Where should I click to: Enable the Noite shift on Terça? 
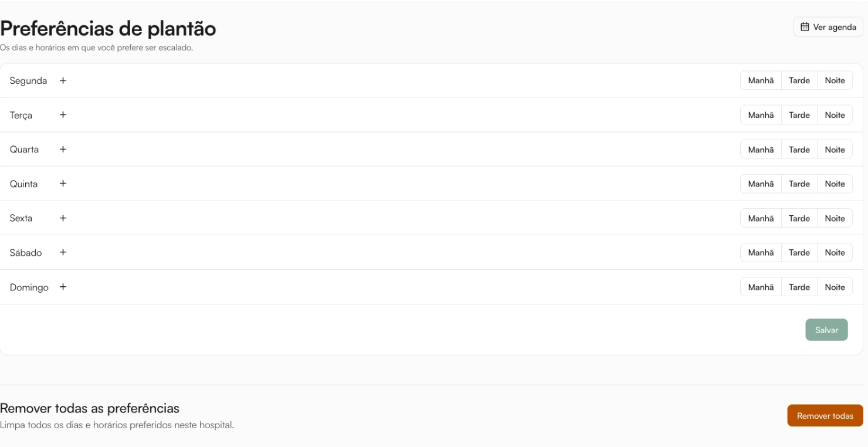(x=835, y=115)
